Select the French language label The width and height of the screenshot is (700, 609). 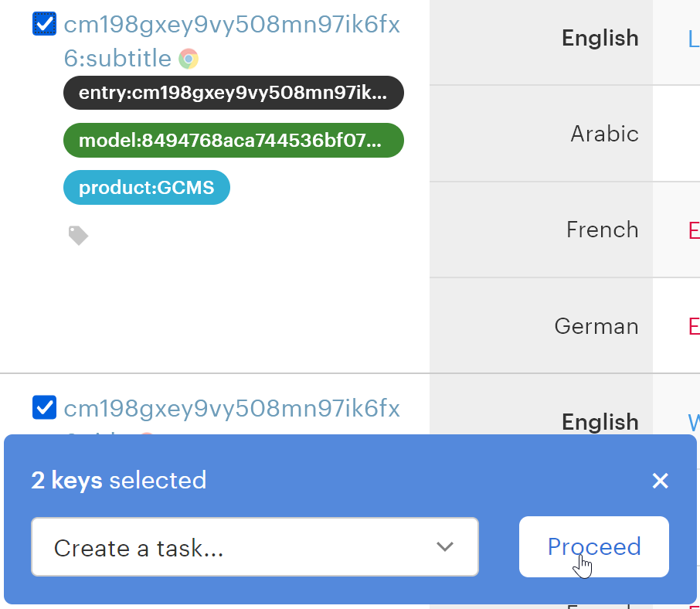[x=602, y=230]
